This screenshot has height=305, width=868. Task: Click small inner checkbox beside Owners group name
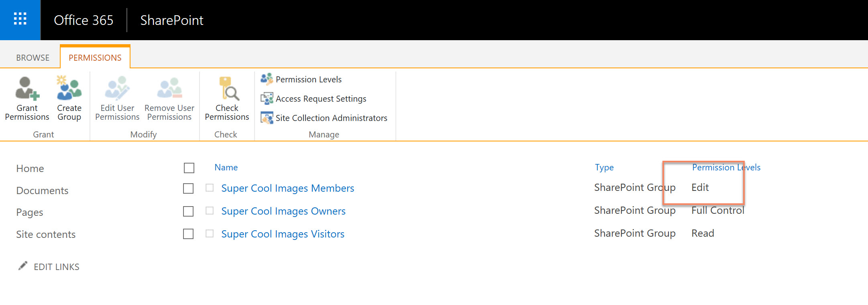(x=210, y=211)
